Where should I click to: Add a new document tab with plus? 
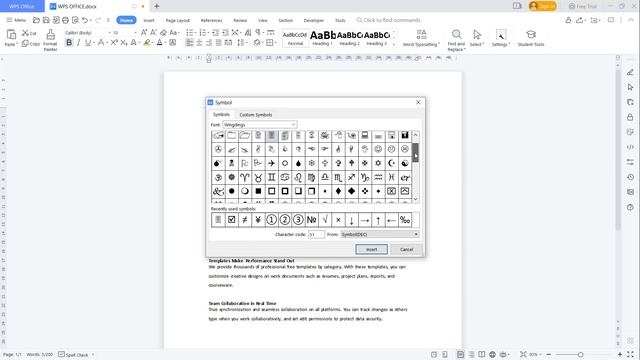pyautogui.click(x=157, y=6)
